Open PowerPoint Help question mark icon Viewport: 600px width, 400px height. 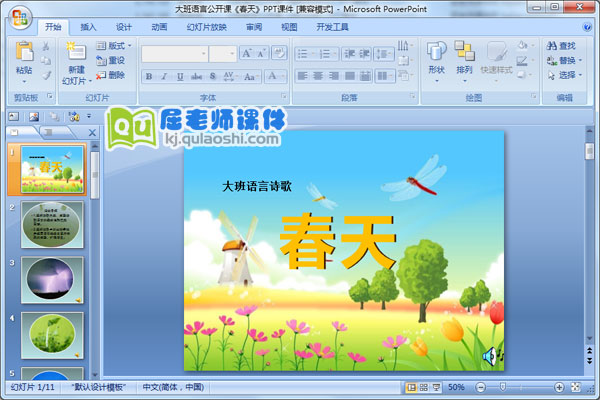[587, 27]
